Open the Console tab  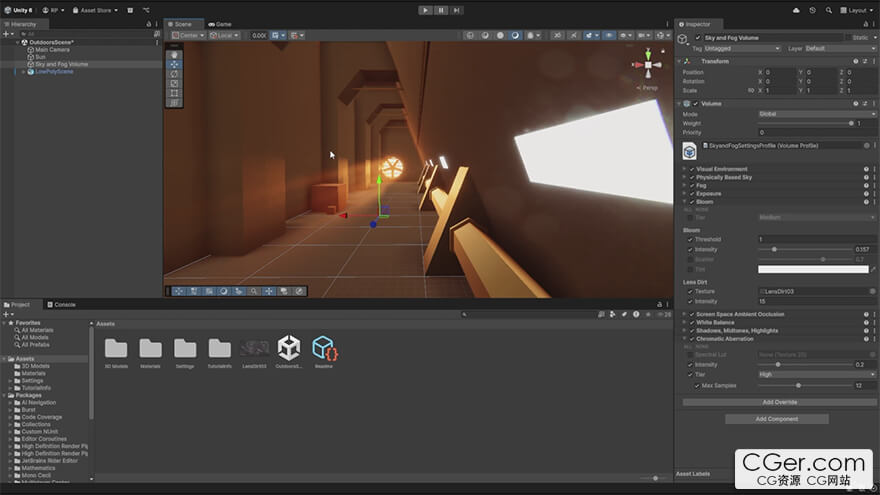click(64, 304)
